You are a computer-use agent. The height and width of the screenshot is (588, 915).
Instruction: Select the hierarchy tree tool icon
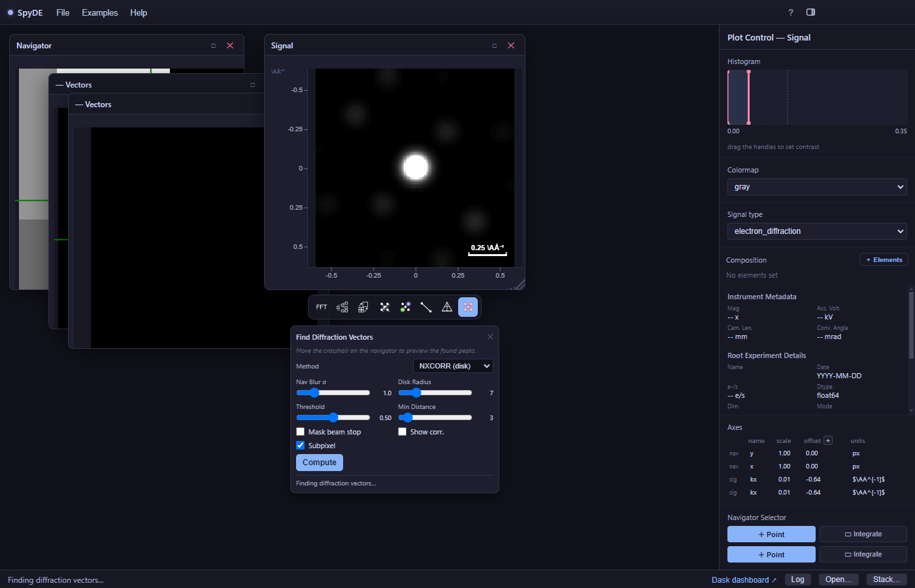pos(342,307)
